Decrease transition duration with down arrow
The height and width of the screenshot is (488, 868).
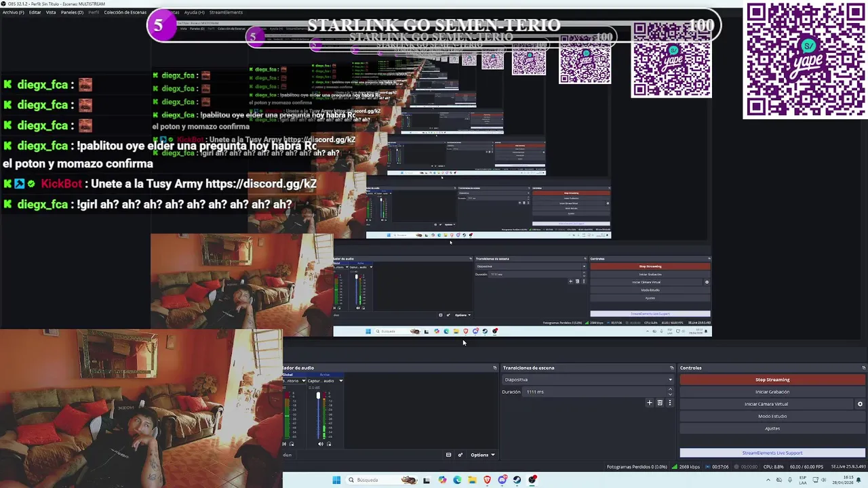coord(670,394)
